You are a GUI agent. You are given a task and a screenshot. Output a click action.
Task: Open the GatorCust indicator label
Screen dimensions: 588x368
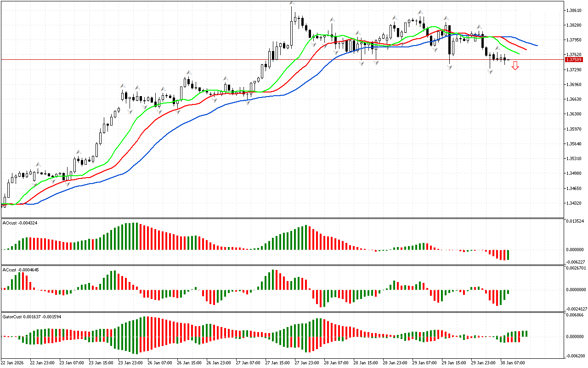pos(31,317)
